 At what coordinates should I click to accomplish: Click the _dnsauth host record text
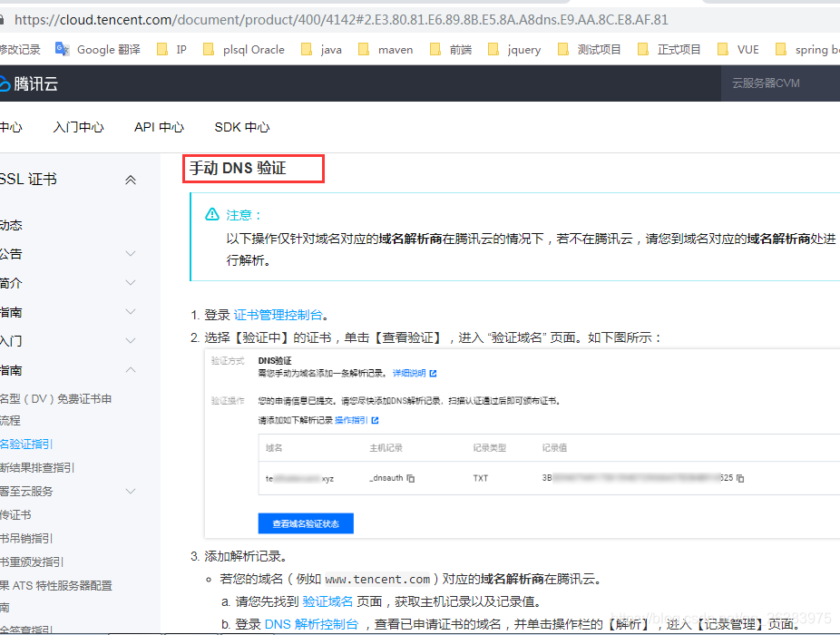386,478
